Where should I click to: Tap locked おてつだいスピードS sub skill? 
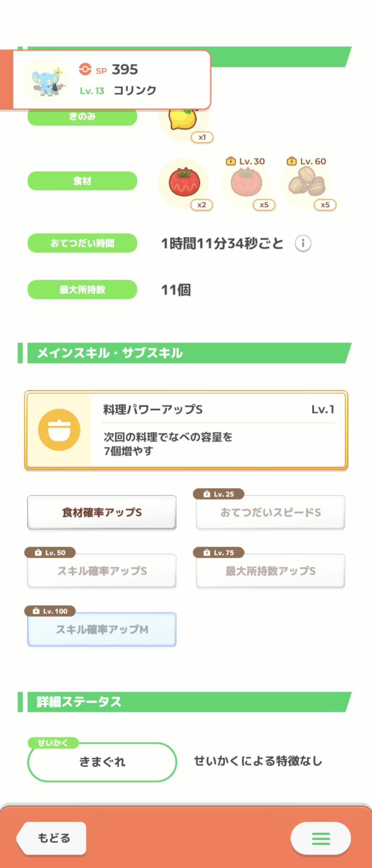[x=270, y=513]
